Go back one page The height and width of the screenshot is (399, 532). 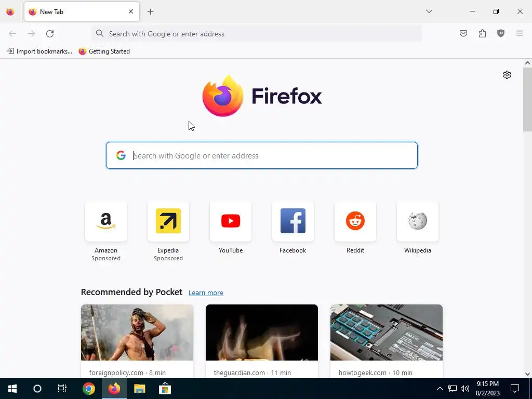(12, 34)
